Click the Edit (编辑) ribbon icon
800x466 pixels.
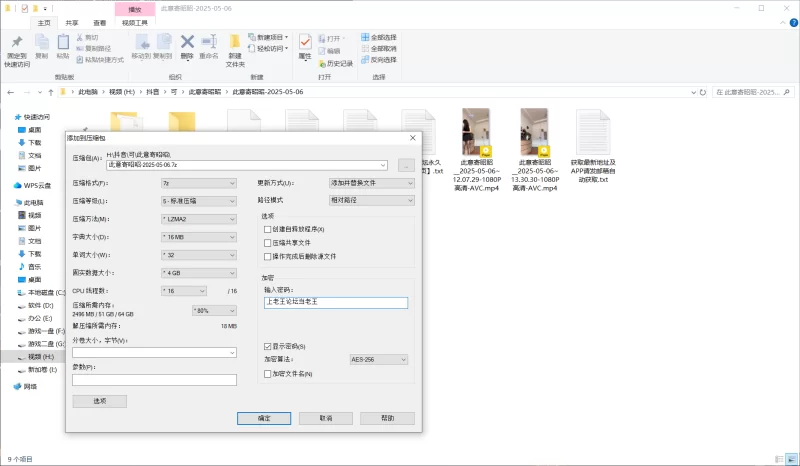(322, 51)
